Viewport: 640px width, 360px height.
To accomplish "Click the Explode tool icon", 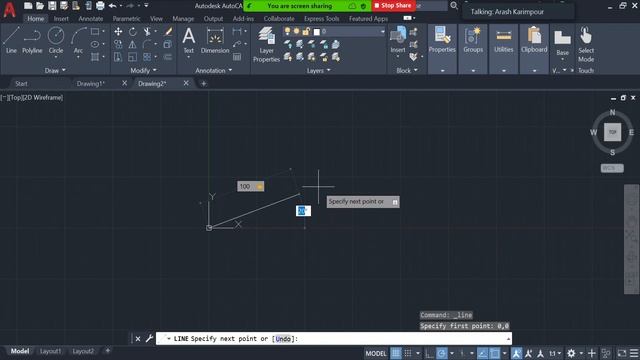I will (168, 44).
